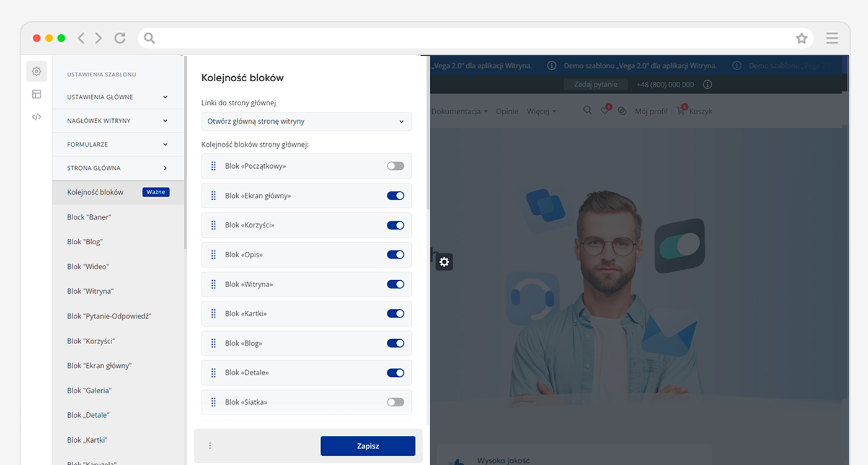Expand the Formularze section
Viewport: 868px width, 465px height.
[118, 144]
